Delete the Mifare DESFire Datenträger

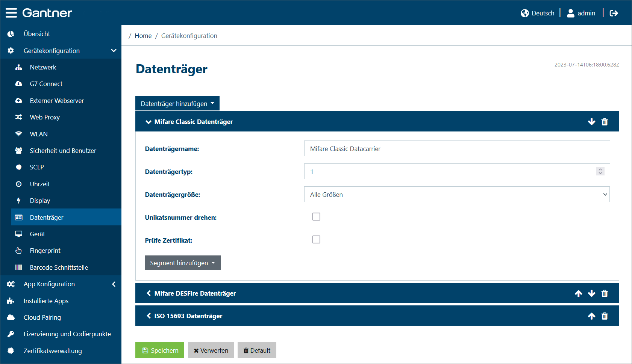605,293
